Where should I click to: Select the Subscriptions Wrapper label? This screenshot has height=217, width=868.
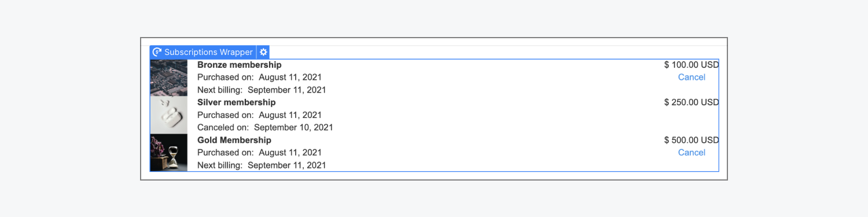click(208, 52)
